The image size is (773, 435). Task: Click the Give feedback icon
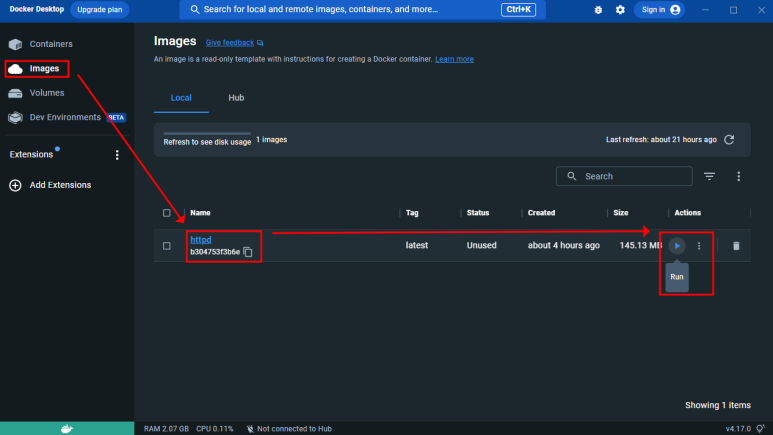[260, 43]
